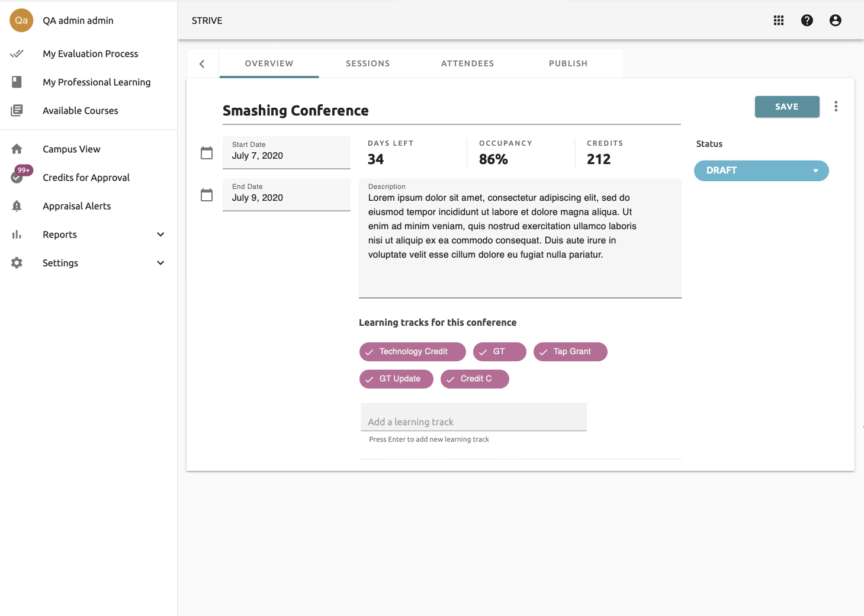
Task: Expand the Reports menu section
Action: (160, 235)
